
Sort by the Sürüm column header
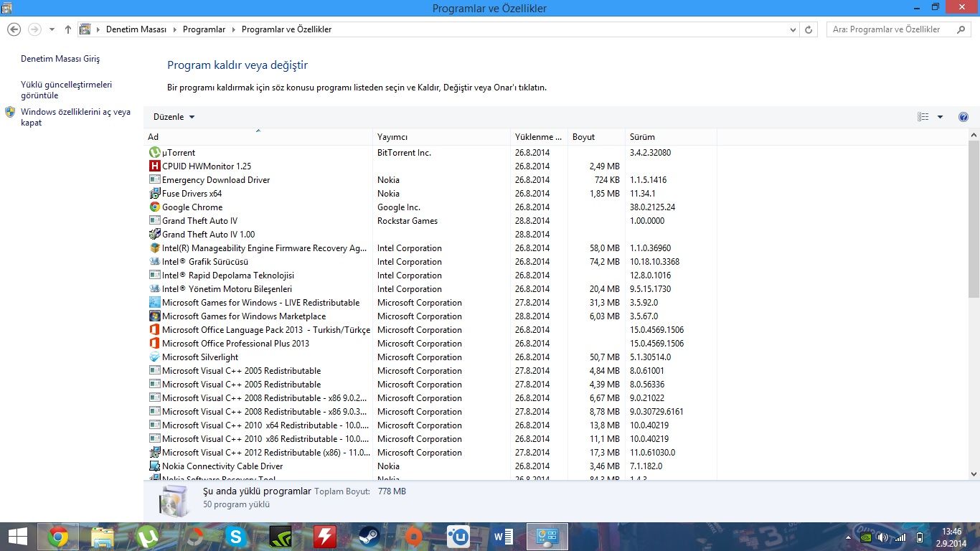tap(671, 137)
